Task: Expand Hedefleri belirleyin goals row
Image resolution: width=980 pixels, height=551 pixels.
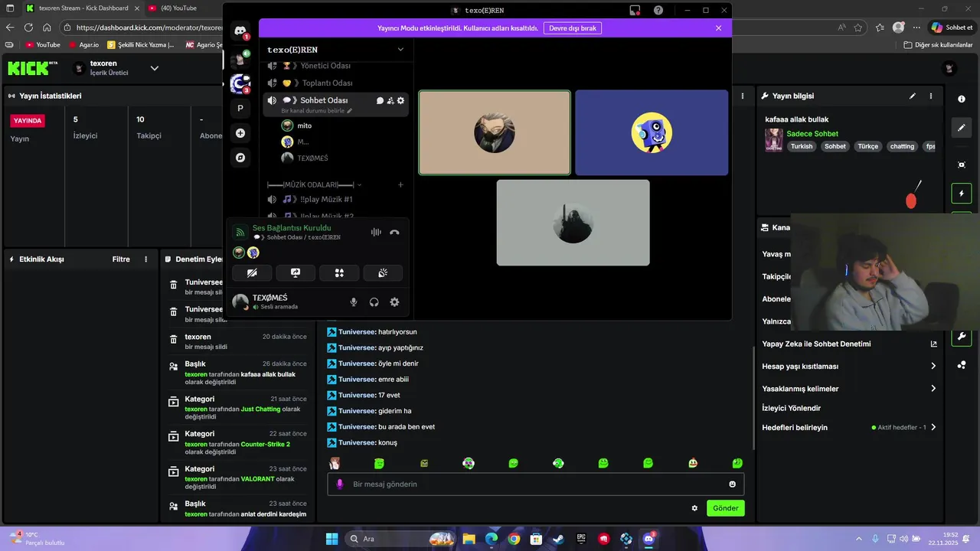Action: [849, 428]
